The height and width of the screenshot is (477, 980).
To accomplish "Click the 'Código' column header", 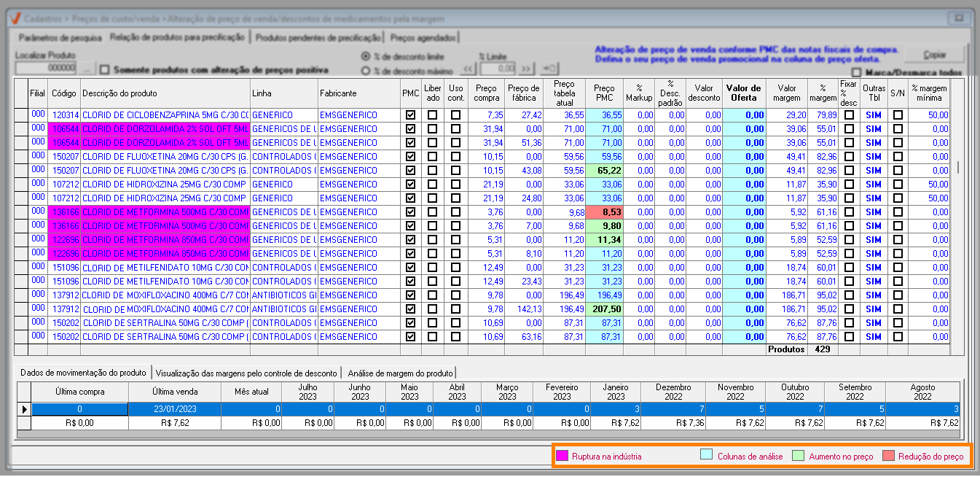I will coord(64,93).
